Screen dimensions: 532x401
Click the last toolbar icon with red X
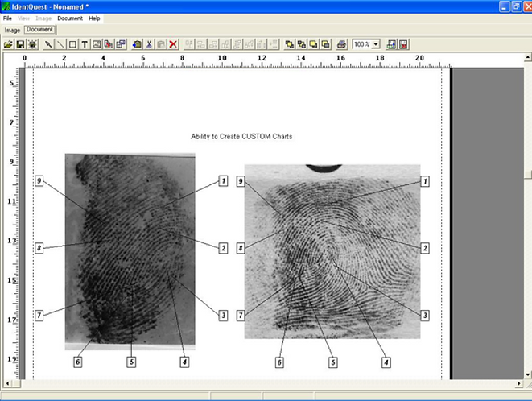point(403,44)
